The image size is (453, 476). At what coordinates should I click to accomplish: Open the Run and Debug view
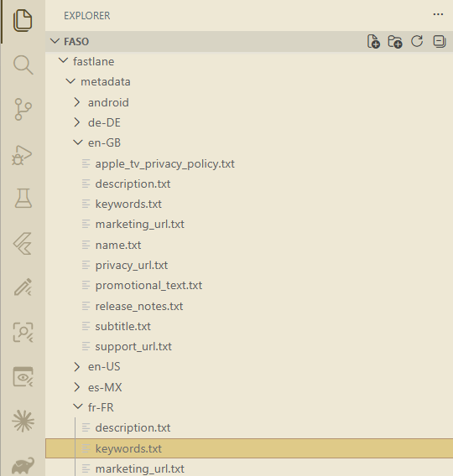tap(22, 155)
